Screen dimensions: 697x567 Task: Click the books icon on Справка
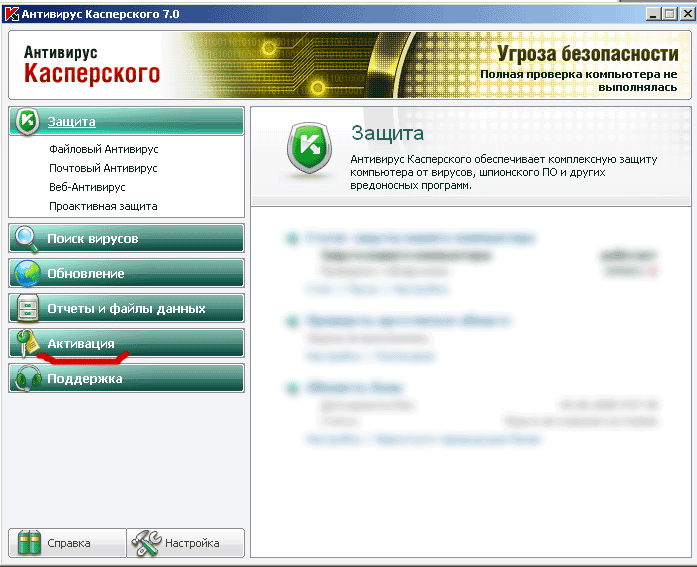tap(29, 543)
